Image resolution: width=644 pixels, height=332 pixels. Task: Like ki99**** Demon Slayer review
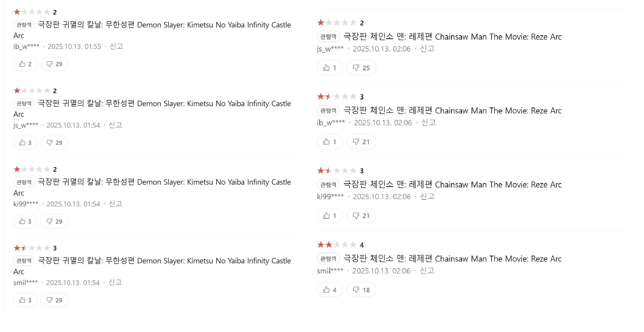25,221
